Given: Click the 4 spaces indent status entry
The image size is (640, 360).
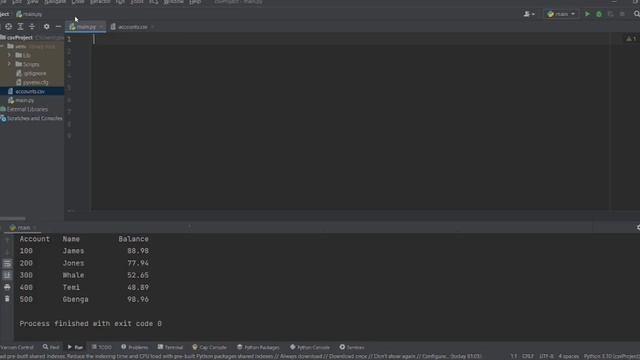Looking at the screenshot, I should tap(568, 356).
